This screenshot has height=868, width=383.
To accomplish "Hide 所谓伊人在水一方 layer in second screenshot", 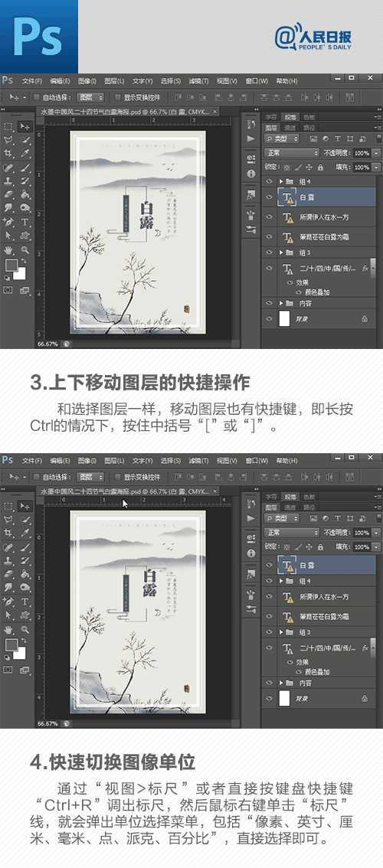I will [x=269, y=597].
